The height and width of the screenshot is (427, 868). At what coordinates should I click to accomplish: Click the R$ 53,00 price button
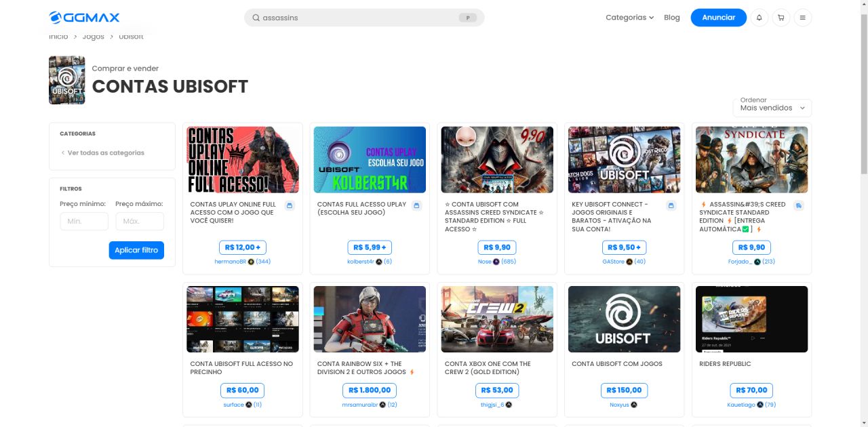coord(497,390)
